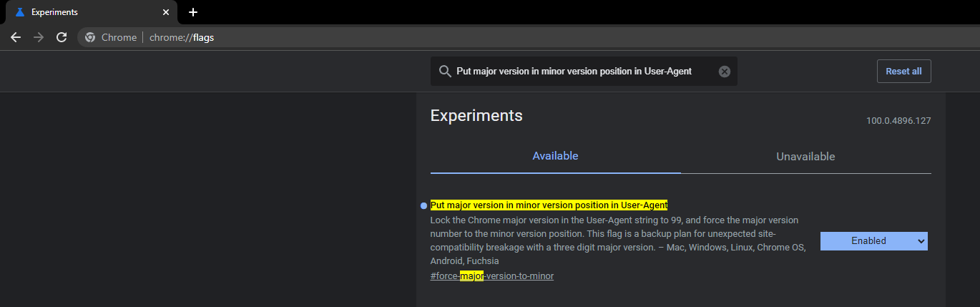Click the forward navigation arrow

[x=39, y=37]
